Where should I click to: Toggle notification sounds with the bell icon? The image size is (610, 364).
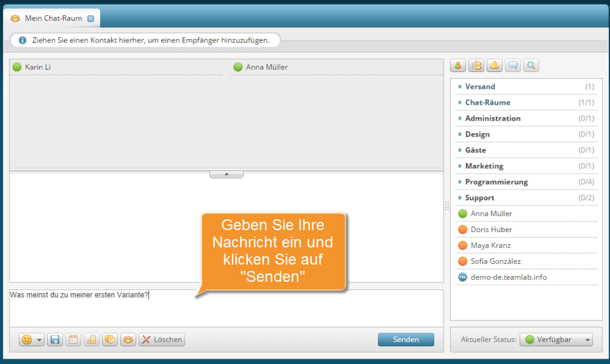click(x=495, y=66)
